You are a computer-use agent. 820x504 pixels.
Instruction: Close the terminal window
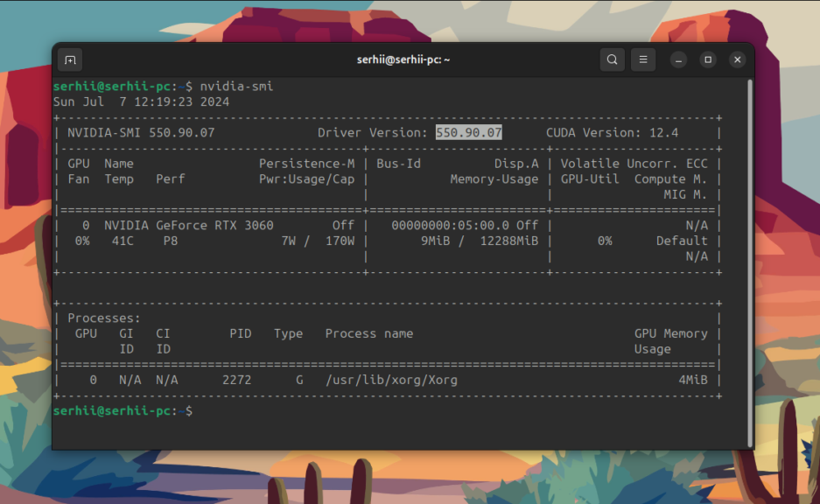click(x=738, y=59)
